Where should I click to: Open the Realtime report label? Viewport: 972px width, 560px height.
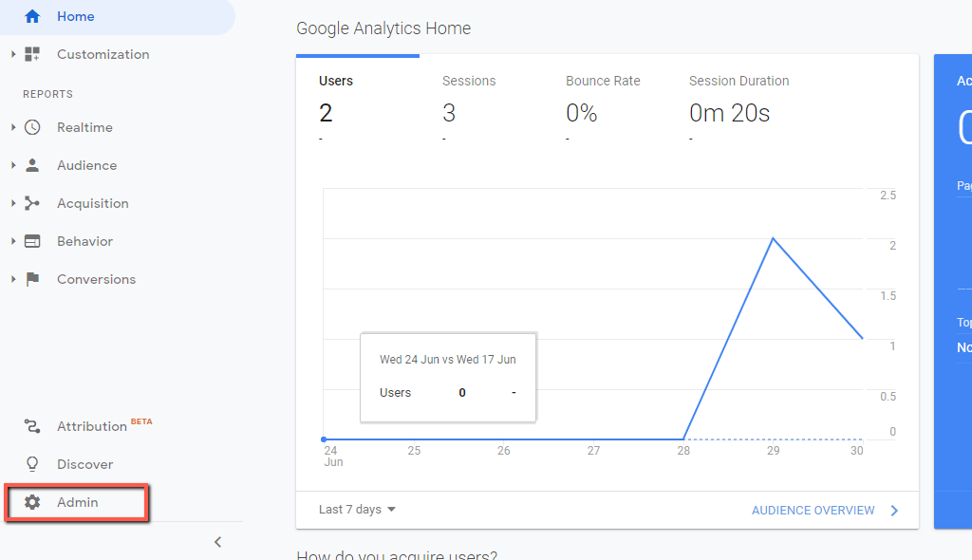click(x=84, y=127)
